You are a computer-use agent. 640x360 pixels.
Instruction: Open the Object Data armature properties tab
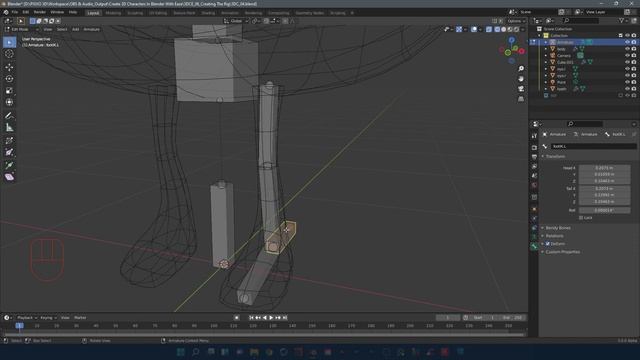pyautogui.click(x=534, y=237)
